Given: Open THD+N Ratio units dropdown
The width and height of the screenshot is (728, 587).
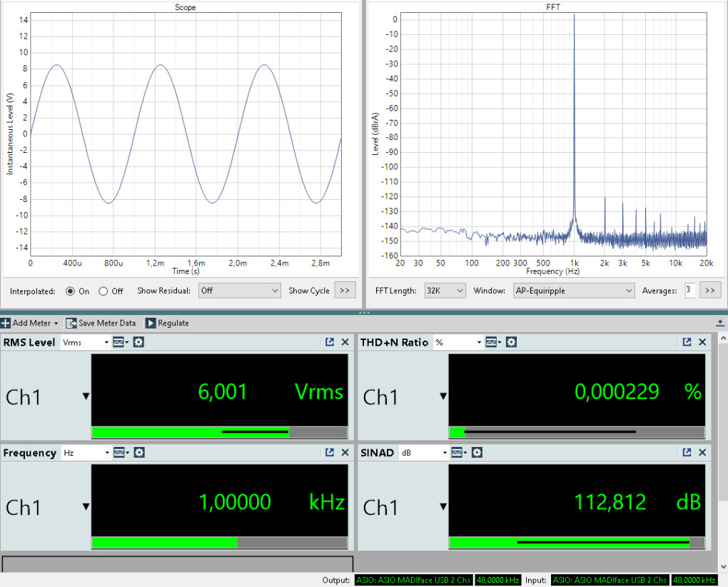Looking at the screenshot, I should pyautogui.click(x=458, y=342).
